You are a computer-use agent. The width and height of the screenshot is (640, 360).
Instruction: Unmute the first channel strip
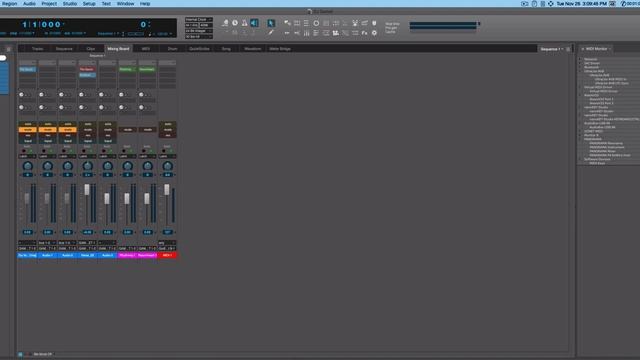(x=27, y=130)
